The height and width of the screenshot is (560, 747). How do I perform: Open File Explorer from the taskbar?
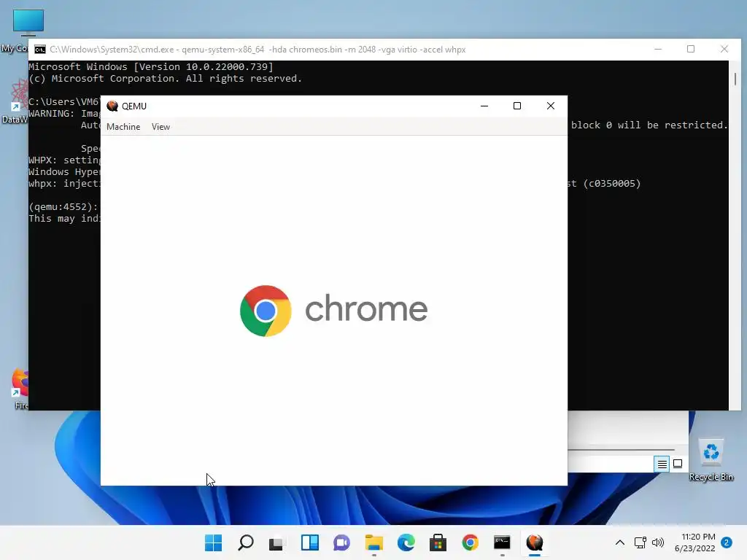click(x=374, y=542)
